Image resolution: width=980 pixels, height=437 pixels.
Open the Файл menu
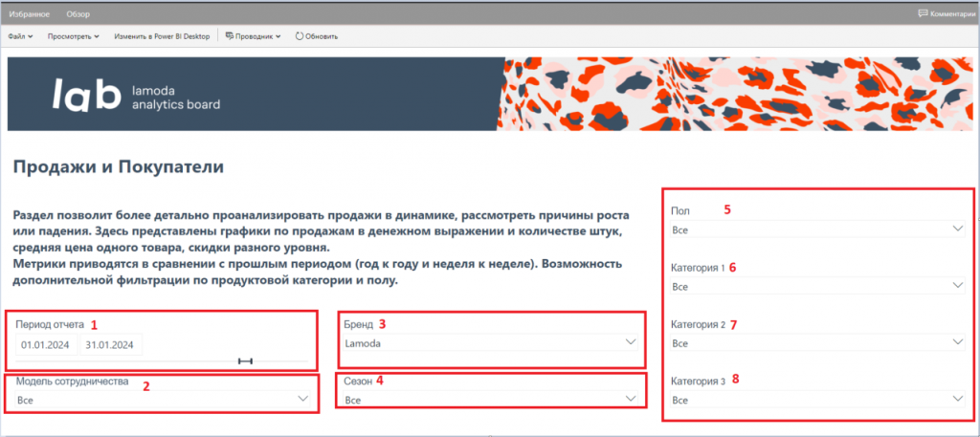pyautogui.click(x=21, y=36)
